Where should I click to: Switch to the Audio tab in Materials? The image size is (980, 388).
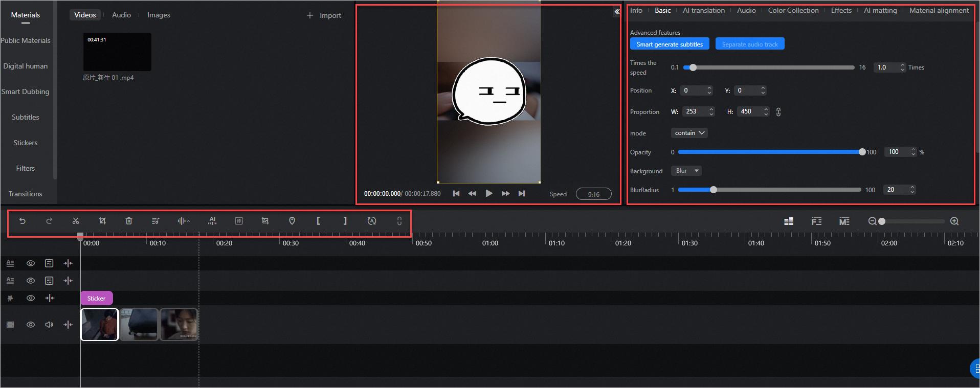pyautogui.click(x=121, y=15)
